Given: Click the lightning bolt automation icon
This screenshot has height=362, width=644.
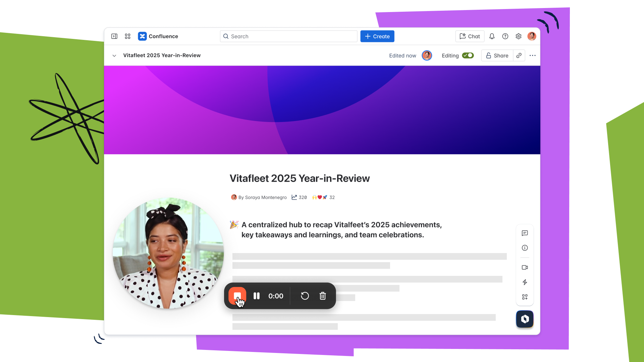Looking at the screenshot, I should (x=525, y=282).
